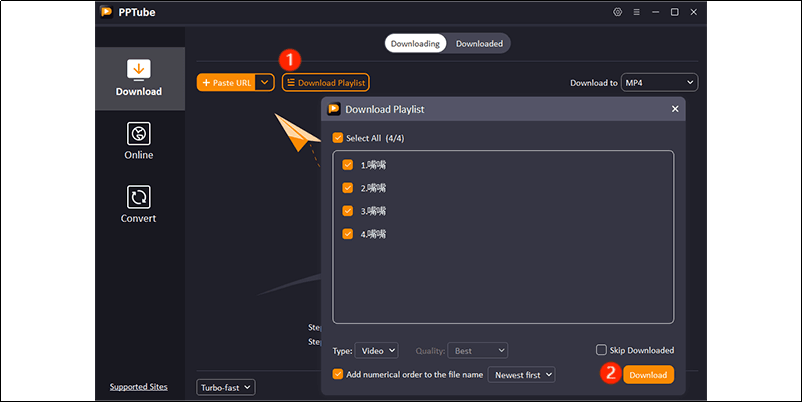Open PPTube settings gear icon
The image size is (803, 403).
[x=618, y=12]
